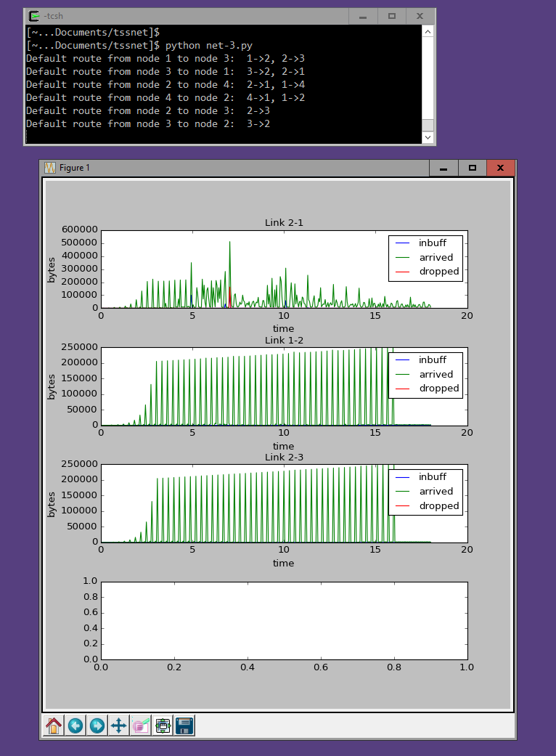Click the terminal app icon in title bar
Screen dimensions: 556x756
(34, 16)
